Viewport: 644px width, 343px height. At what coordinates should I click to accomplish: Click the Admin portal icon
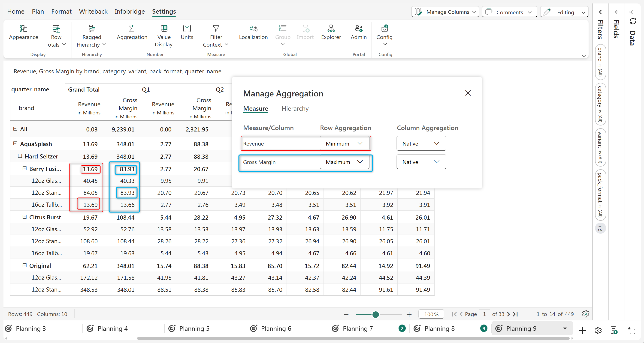(x=359, y=28)
